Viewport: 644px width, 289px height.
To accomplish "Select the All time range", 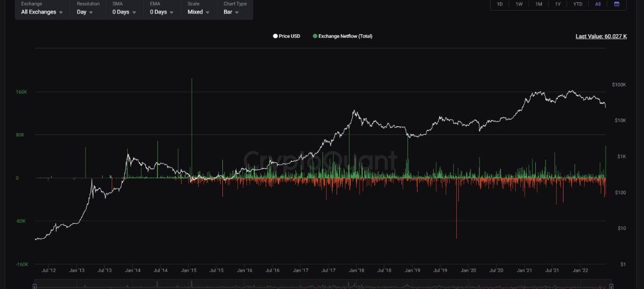I will 598,4.
